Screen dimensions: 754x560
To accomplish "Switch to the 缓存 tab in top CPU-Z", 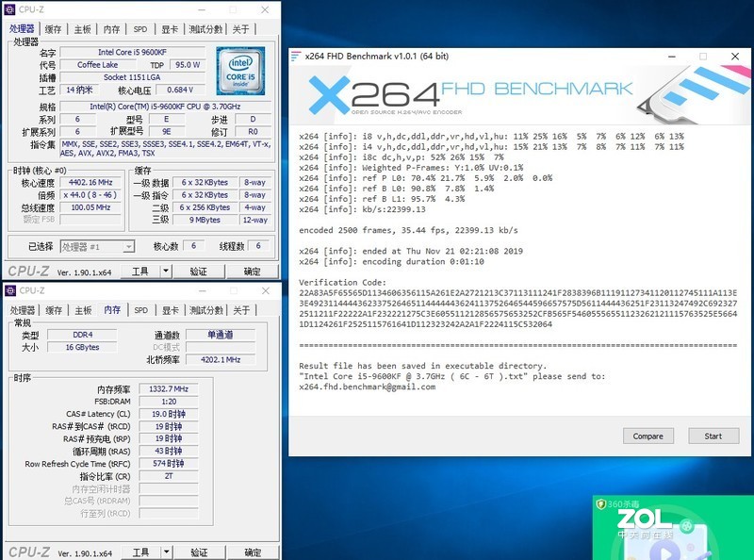I will click(55, 30).
